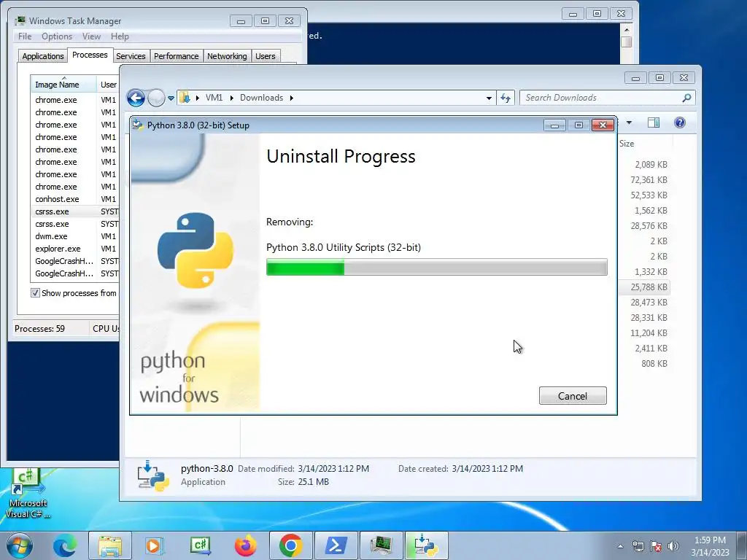Screen dimensions: 747x560
Task: Show hidden system tray icons
Action: (620, 546)
